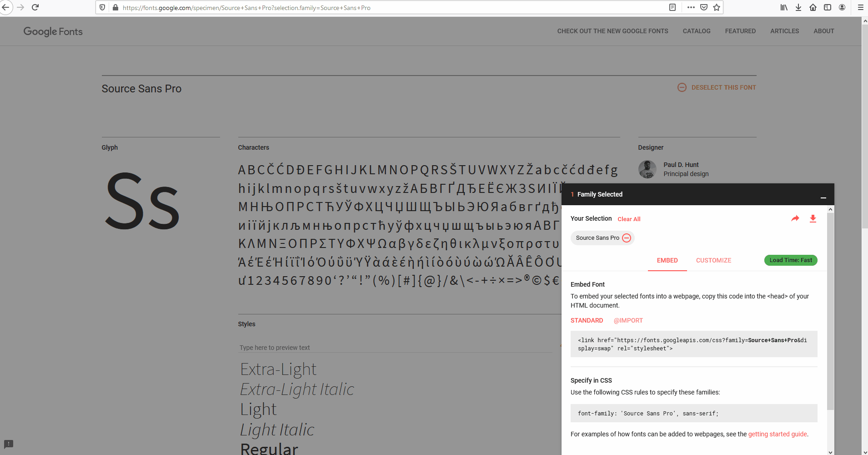Open tracking protection shield icon

(x=103, y=7)
